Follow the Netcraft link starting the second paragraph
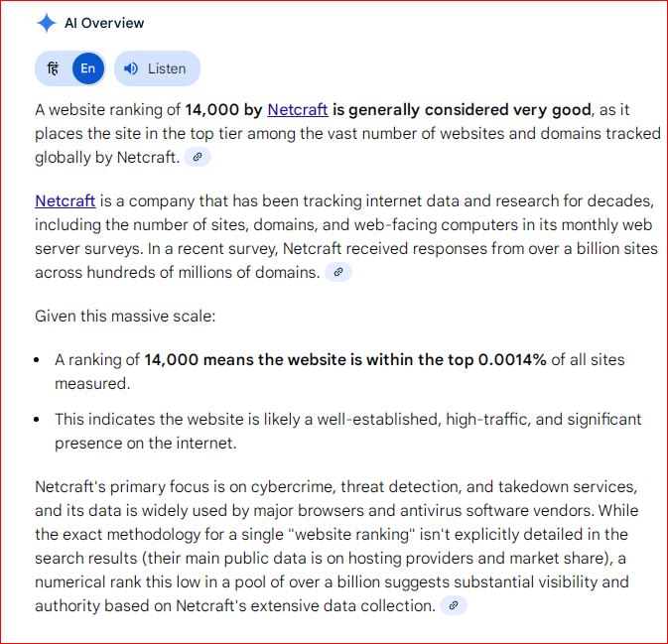Viewport: 668px width, 644px height. (x=66, y=200)
